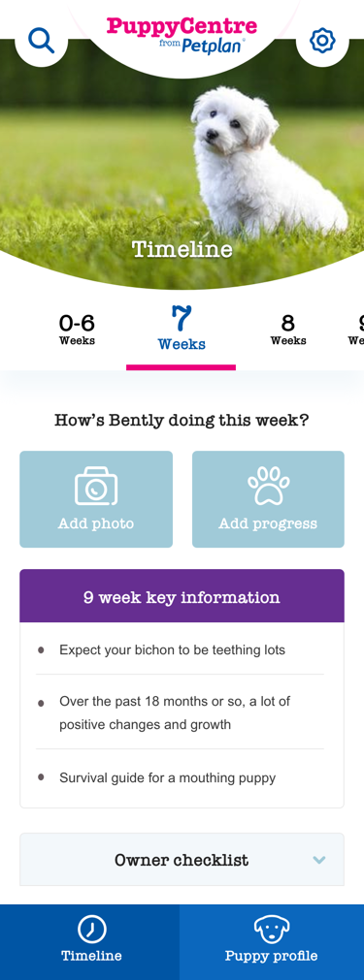
Task: Tap the purple 9 week key information header
Action: (182, 596)
